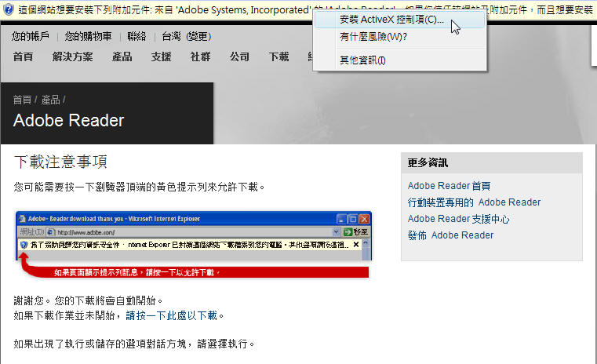Open 您的帳戶 account link
Screen dimensions: 597x364
[30, 36]
